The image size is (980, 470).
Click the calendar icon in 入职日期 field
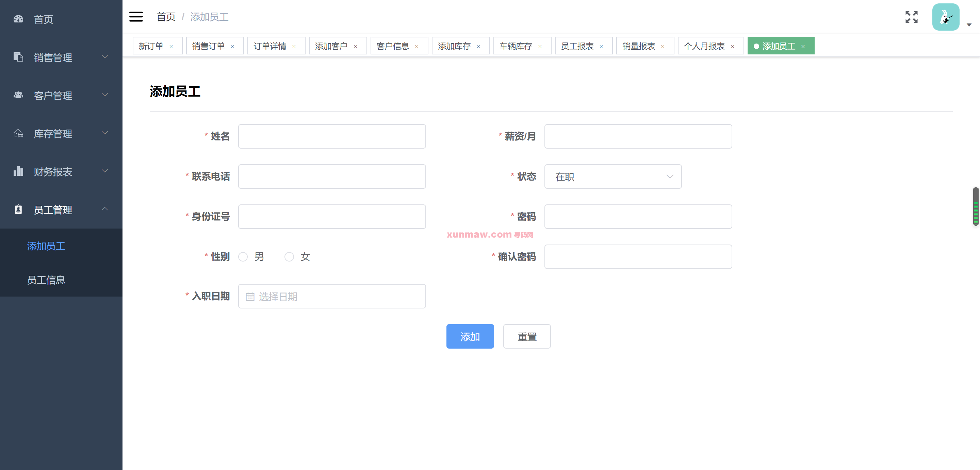(x=250, y=297)
